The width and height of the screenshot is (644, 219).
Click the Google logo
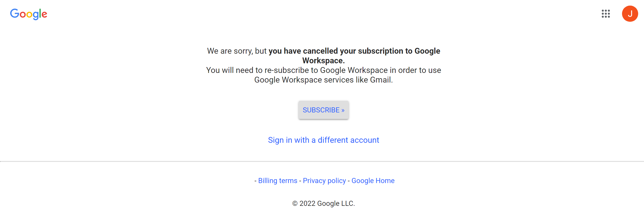point(29,14)
